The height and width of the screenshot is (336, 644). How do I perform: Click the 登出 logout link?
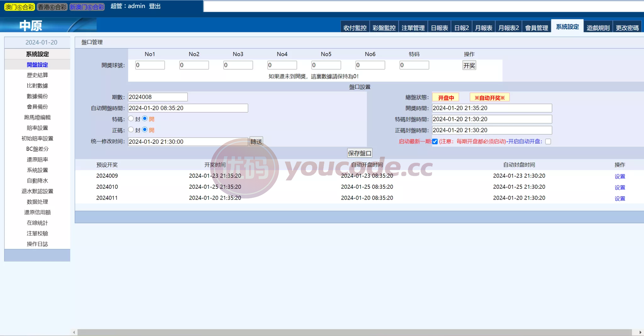tap(155, 6)
